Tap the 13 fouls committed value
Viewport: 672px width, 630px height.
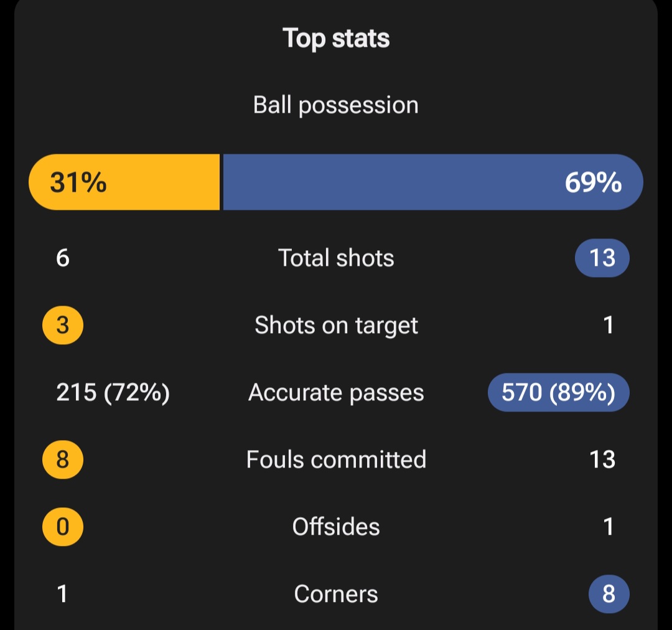602,460
